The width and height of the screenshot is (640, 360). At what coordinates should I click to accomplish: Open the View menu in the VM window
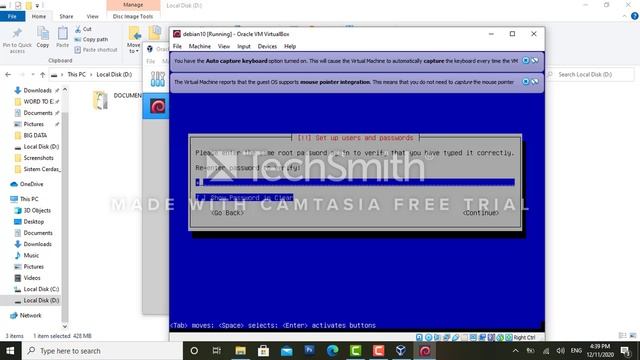(224, 47)
